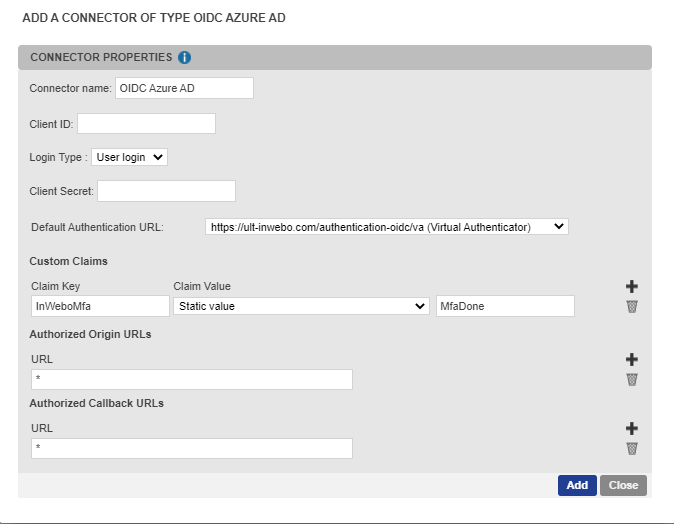
Task: Click the Connector Properties info icon
Action: 185,58
